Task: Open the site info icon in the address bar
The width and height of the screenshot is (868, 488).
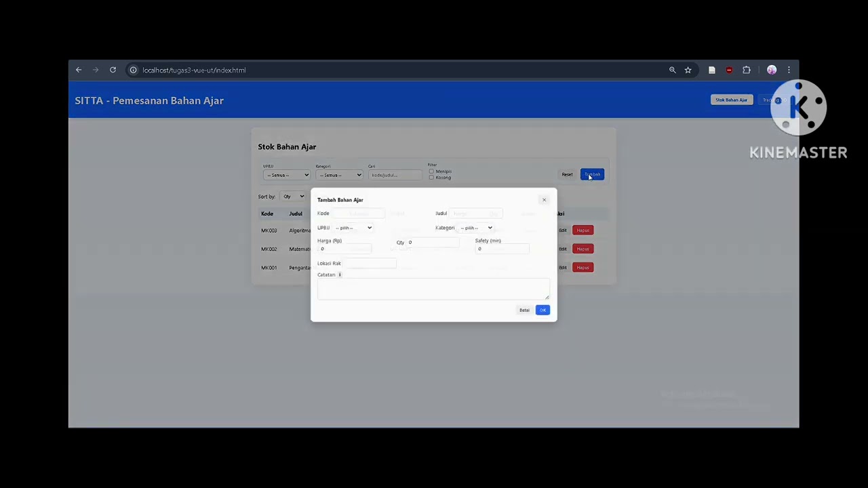Action: tap(133, 70)
